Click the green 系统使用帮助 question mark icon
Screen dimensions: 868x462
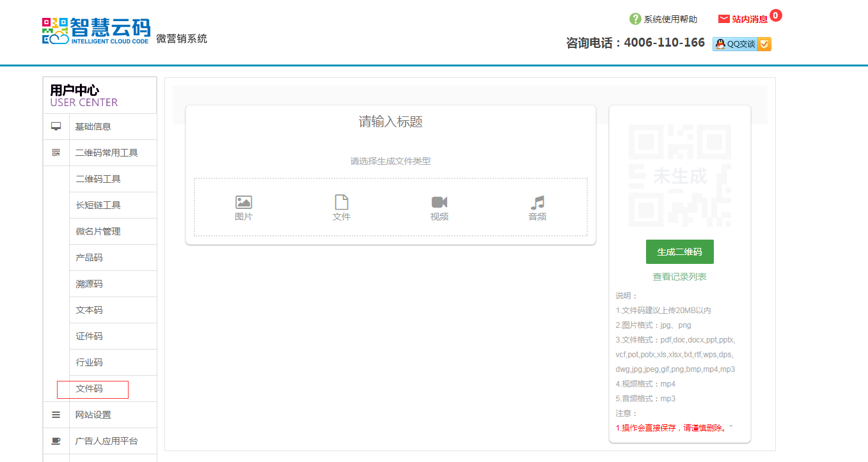coord(635,19)
